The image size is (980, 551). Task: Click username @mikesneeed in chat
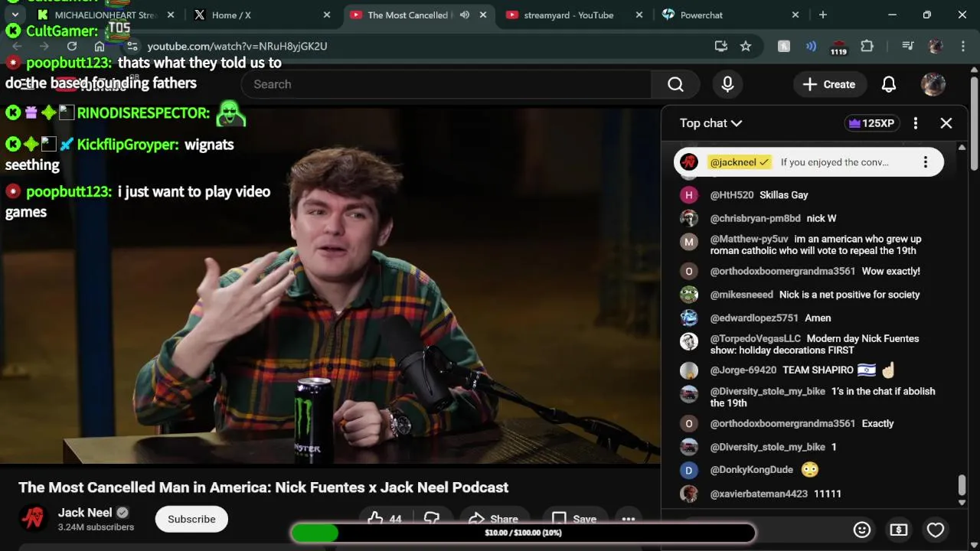pyautogui.click(x=741, y=295)
